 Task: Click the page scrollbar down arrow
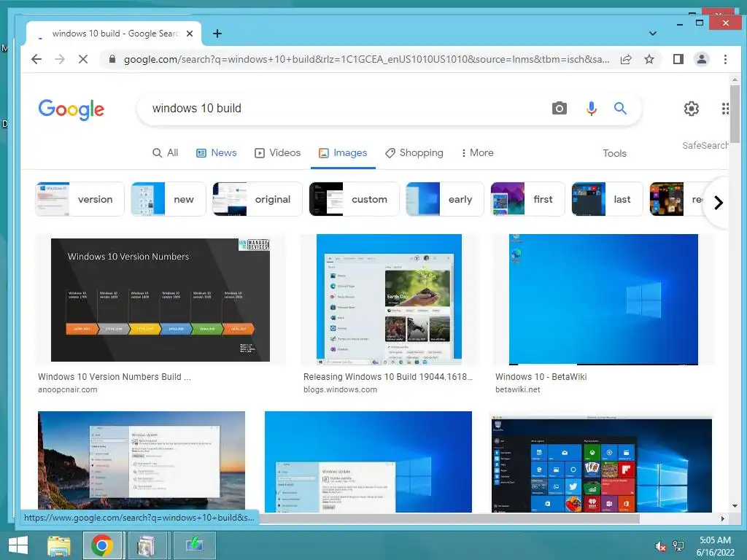(x=735, y=506)
